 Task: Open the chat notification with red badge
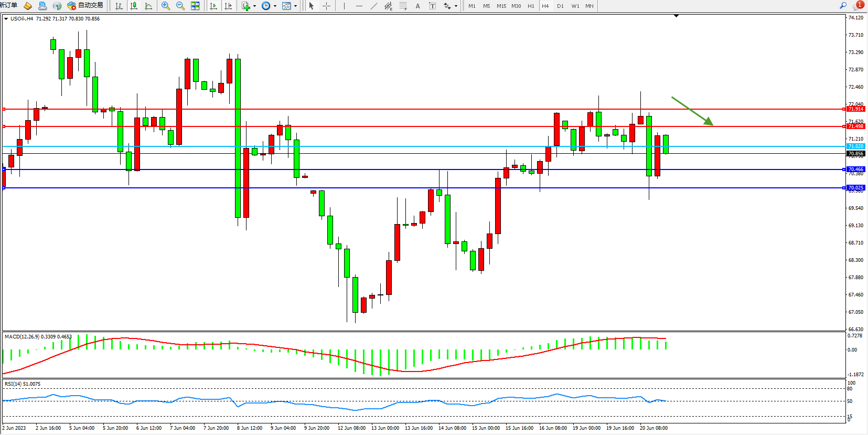point(858,5)
